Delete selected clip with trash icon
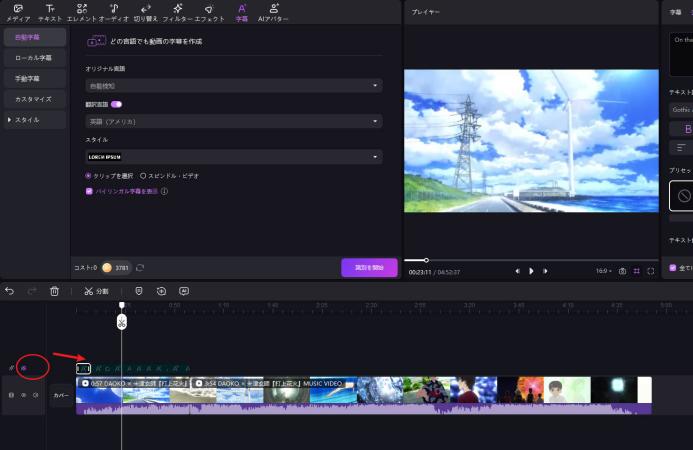693x450 pixels. pyautogui.click(x=55, y=291)
